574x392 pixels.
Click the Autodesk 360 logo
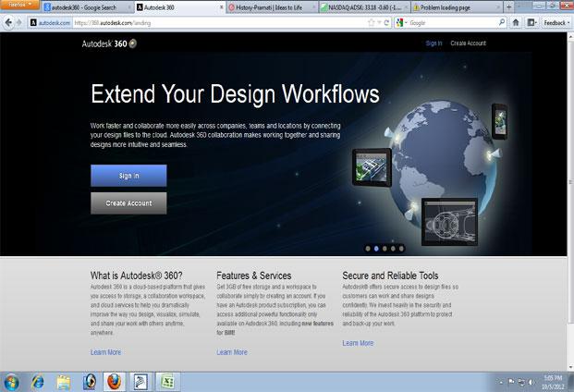pos(109,43)
